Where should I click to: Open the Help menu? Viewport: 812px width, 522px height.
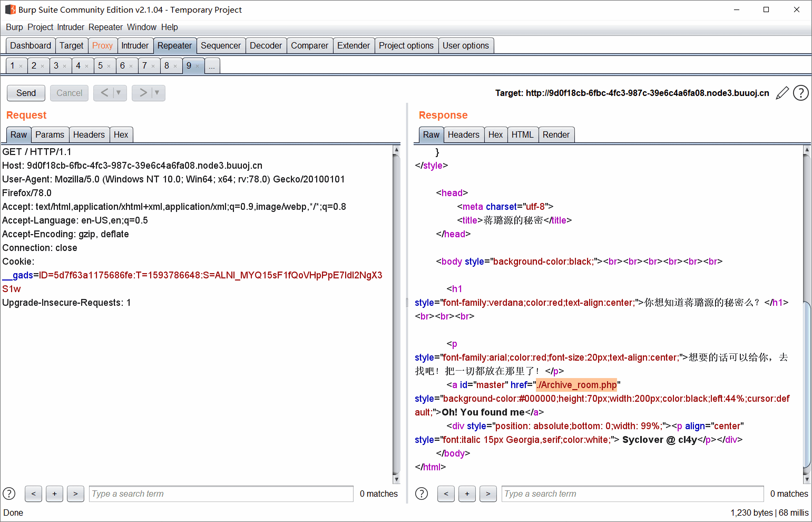pyautogui.click(x=169, y=27)
